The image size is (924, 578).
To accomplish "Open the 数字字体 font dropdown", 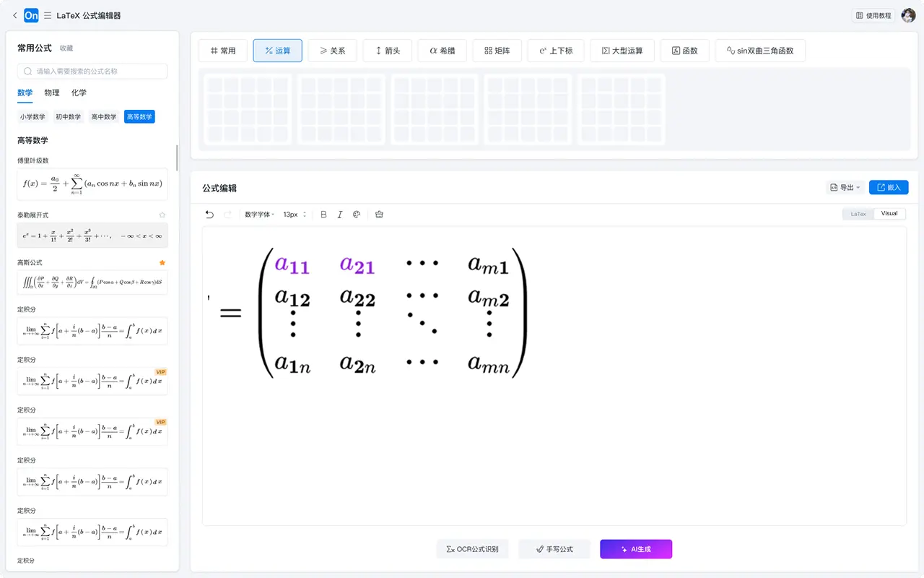I will point(260,214).
